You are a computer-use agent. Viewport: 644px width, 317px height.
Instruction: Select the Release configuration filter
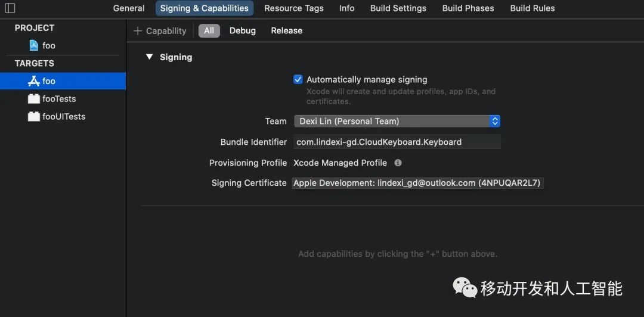(287, 31)
